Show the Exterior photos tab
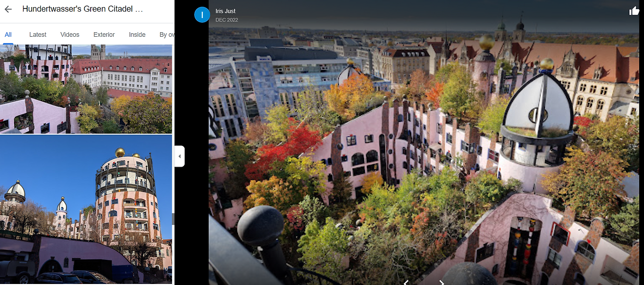Image resolution: width=644 pixels, height=285 pixels. (x=104, y=35)
